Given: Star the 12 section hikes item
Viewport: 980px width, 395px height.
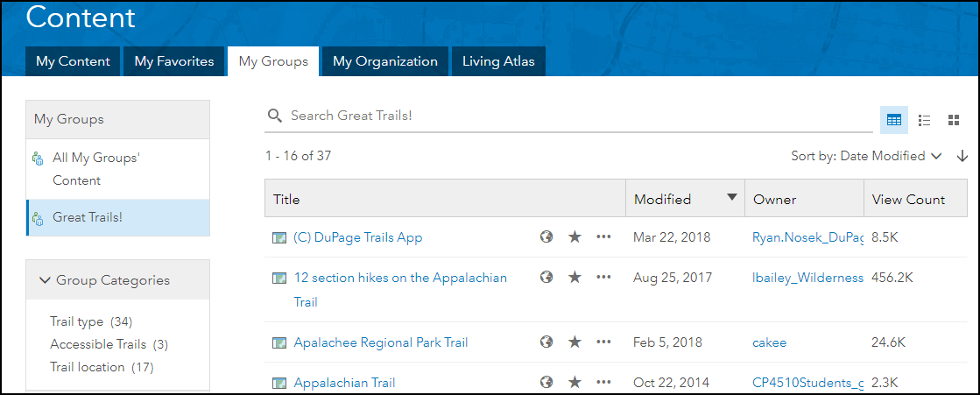Looking at the screenshot, I should [575, 278].
